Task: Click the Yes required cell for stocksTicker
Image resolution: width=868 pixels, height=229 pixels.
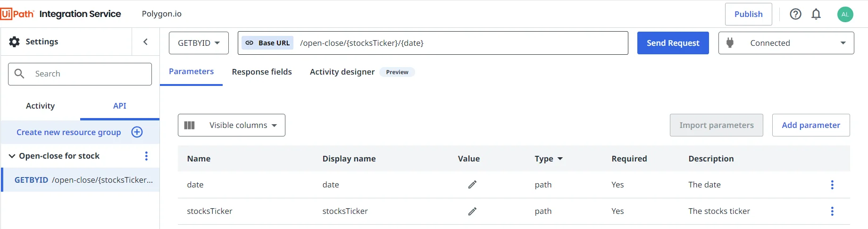Action: click(618, 211)
